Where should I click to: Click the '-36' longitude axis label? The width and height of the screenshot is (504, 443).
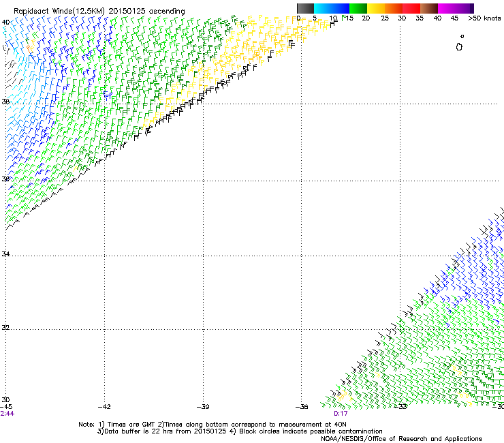(x=302, y=407)
